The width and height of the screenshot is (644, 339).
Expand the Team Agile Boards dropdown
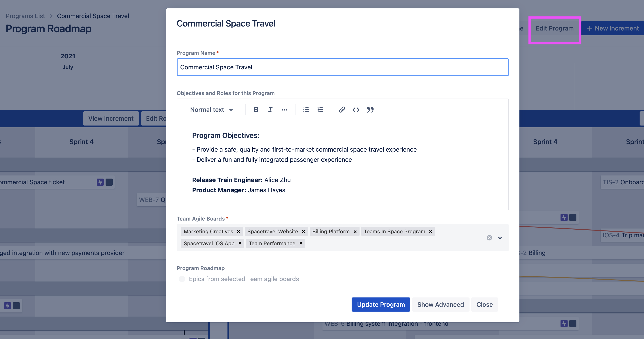500,238
